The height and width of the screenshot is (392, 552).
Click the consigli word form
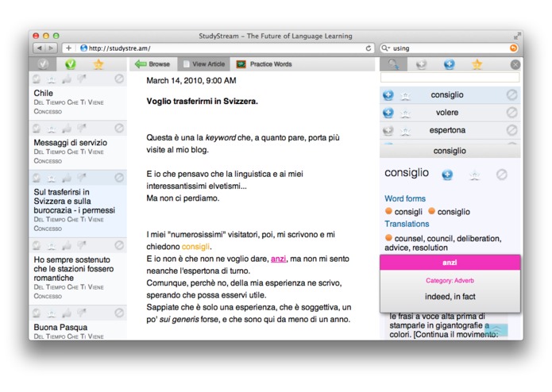tap(408, 212)
